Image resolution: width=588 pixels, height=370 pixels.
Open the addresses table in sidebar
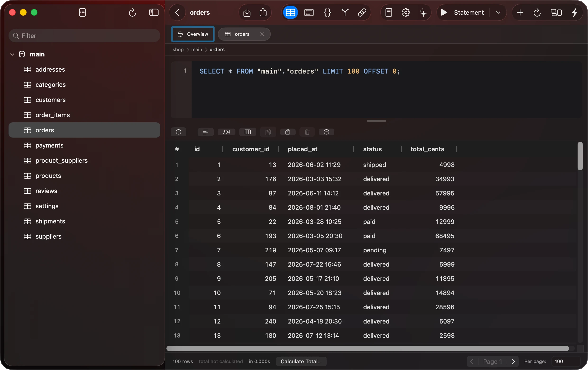pos(84,69)
